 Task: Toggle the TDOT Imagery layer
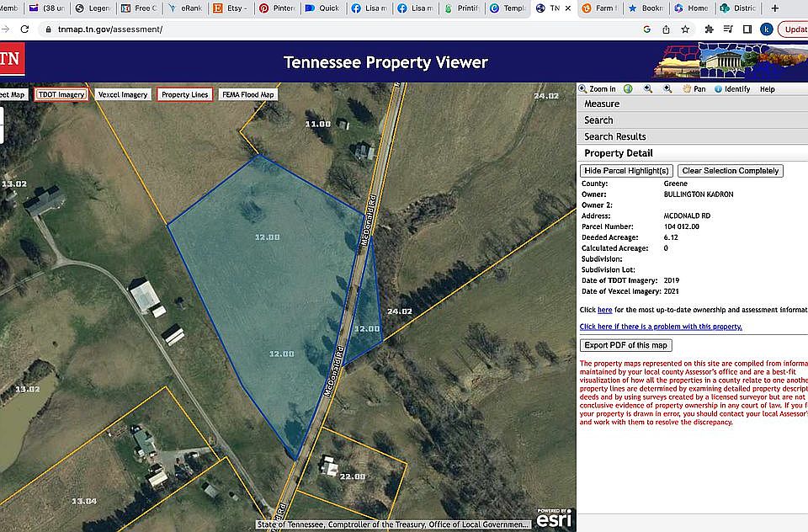(61, 95)
